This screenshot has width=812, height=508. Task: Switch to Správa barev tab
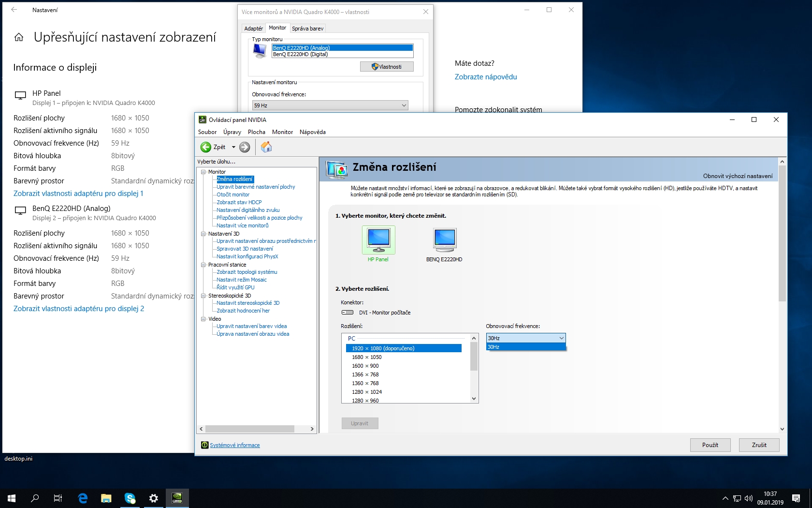pos(308,29)
